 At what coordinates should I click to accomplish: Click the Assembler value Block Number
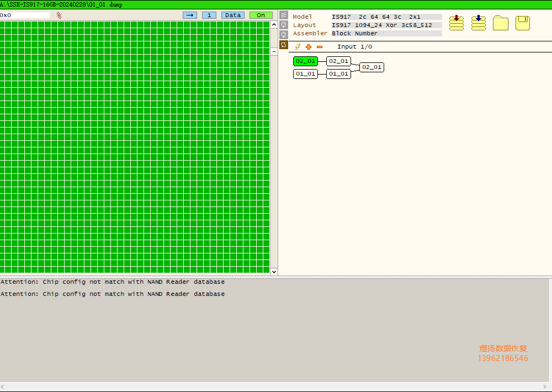click(x=386, y=34)
